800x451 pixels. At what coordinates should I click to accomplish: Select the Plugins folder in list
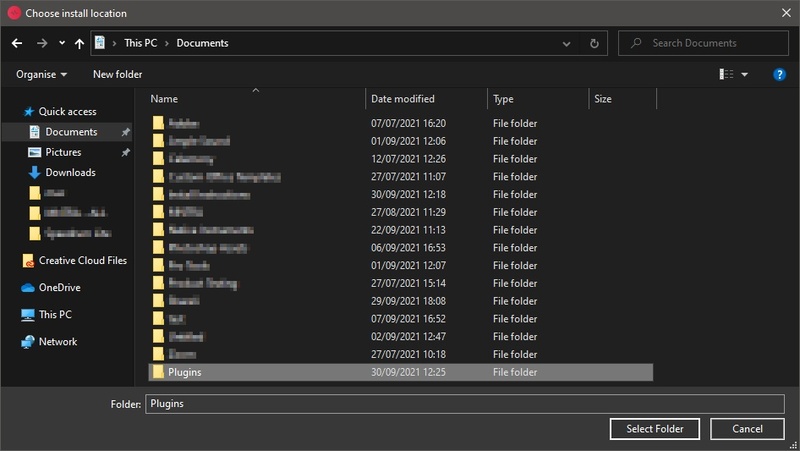185,372
